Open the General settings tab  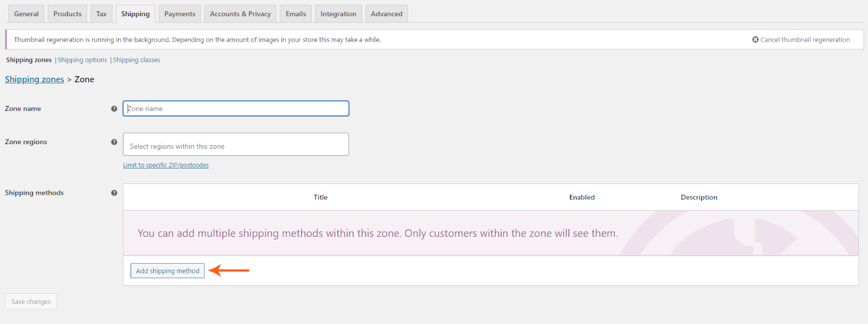26,14
